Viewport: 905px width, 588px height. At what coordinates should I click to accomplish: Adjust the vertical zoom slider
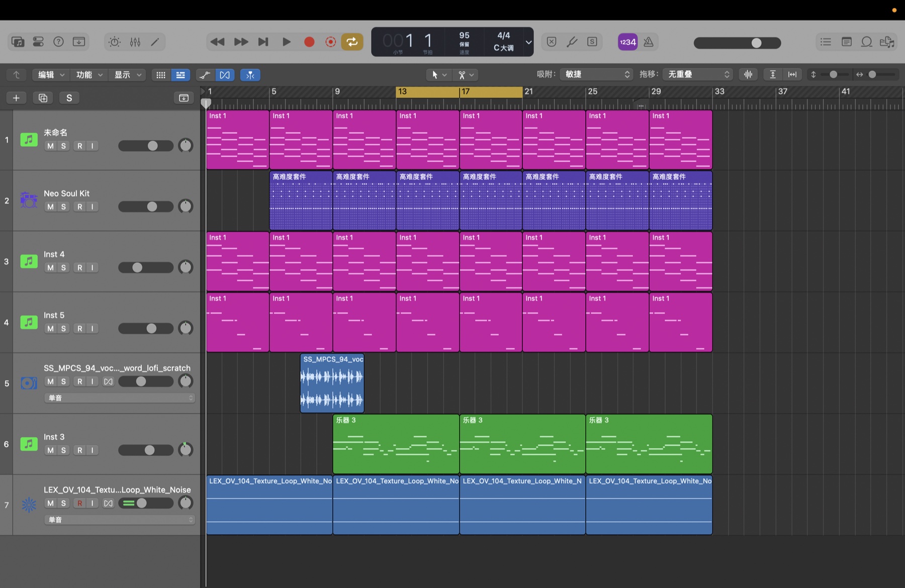coord(834,74)
